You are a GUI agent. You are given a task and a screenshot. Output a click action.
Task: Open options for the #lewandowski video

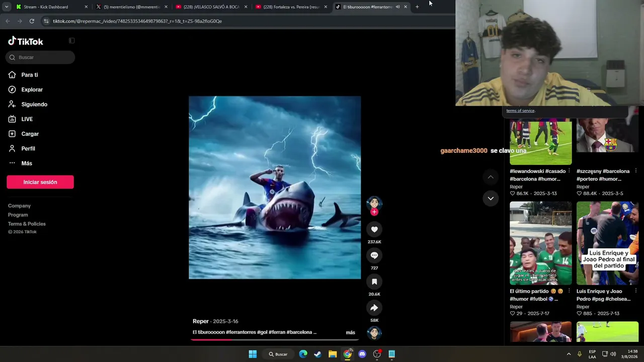pos(569,171)
